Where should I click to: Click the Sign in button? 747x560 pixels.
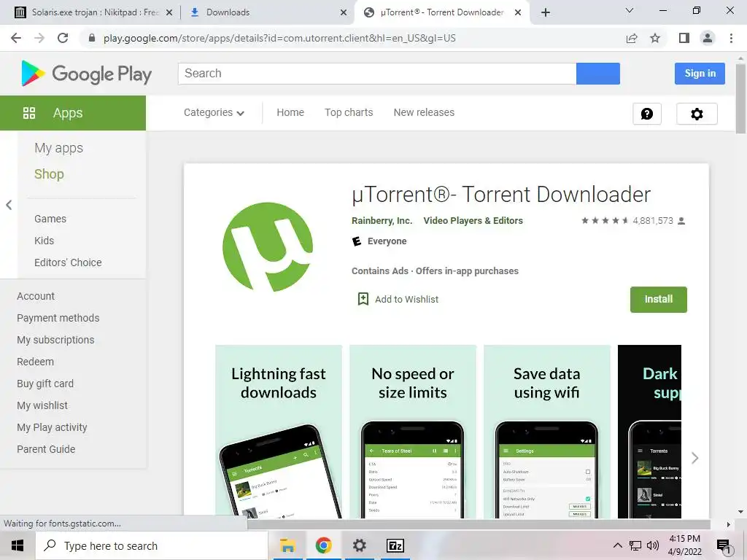click(700, 74)
